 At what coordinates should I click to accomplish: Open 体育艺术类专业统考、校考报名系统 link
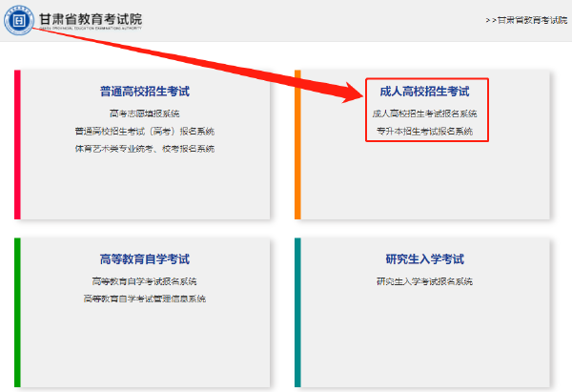145,149
